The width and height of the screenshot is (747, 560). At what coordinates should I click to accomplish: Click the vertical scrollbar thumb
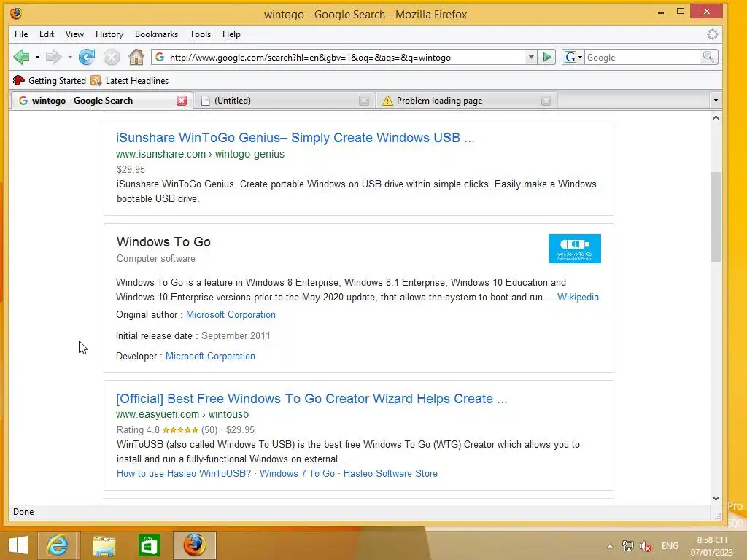pos(716,217)
